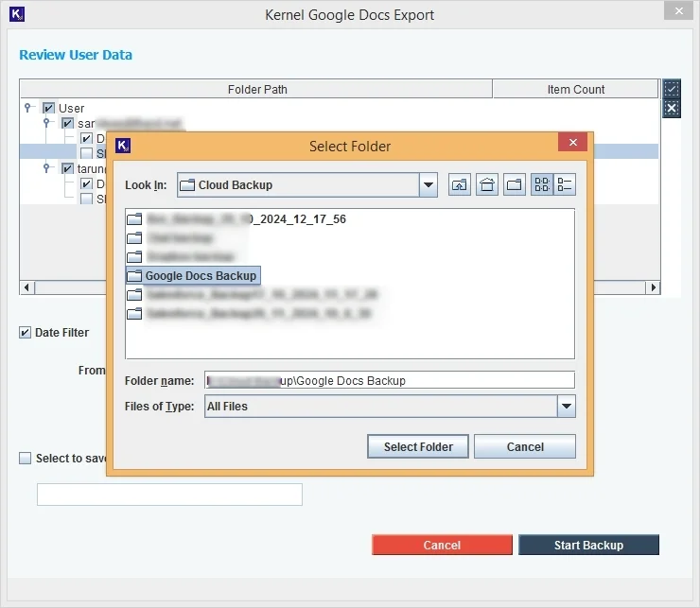Viewport: 700px width, 608px height.
Task: Open the Look In dropdown
Action: coord(429,185)
